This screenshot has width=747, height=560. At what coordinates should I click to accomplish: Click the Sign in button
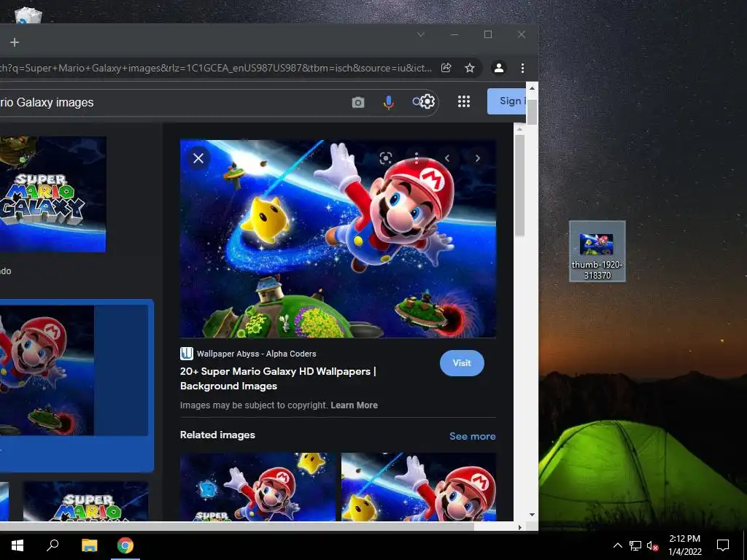[507, 101]
